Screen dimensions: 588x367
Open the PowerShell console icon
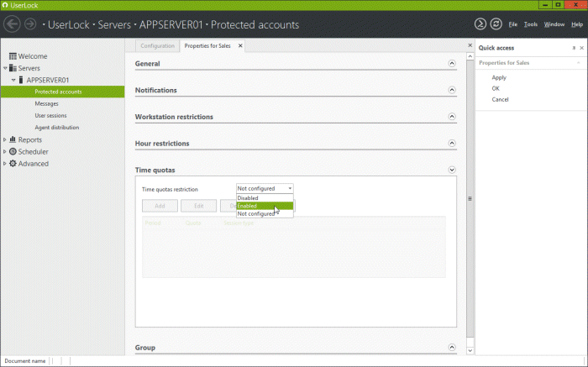click(480, 24)
